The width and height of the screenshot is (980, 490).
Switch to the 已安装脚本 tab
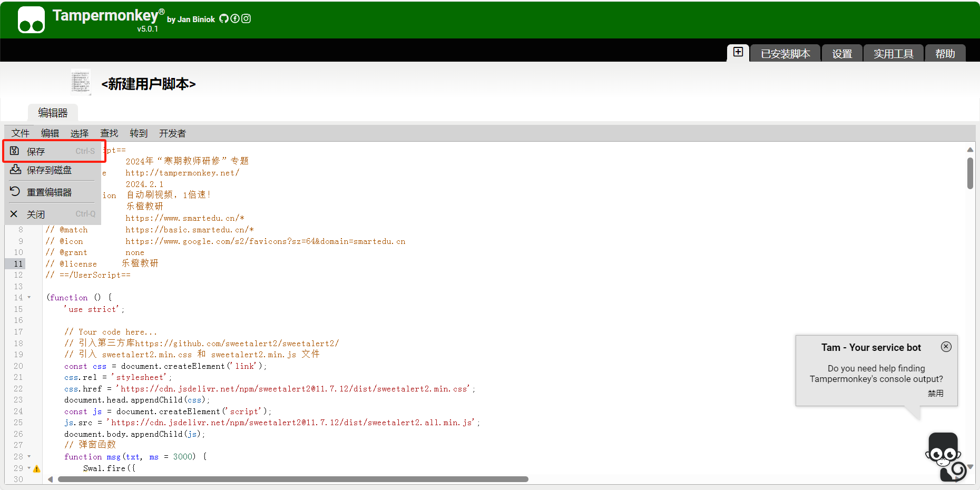[x=785, y=53]
